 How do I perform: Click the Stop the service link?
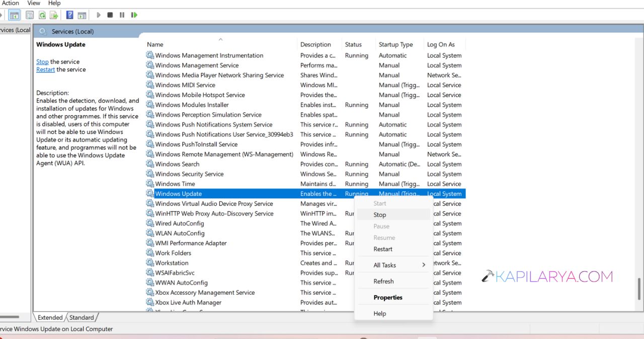click(x=42, y=61)
